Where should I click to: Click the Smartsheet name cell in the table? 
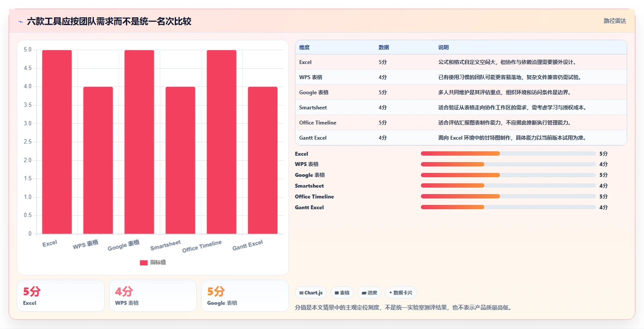click(313, 108)
